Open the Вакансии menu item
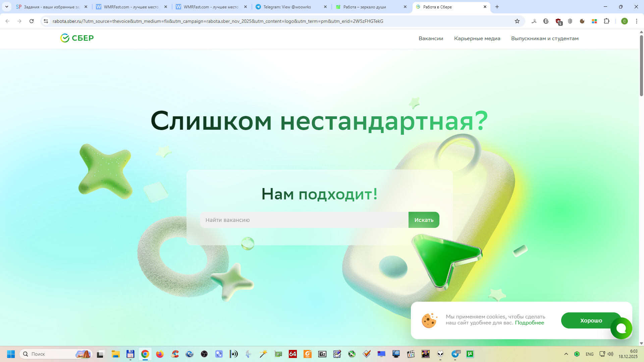Screen dimensions: 644x362 (x=431, y=39)
